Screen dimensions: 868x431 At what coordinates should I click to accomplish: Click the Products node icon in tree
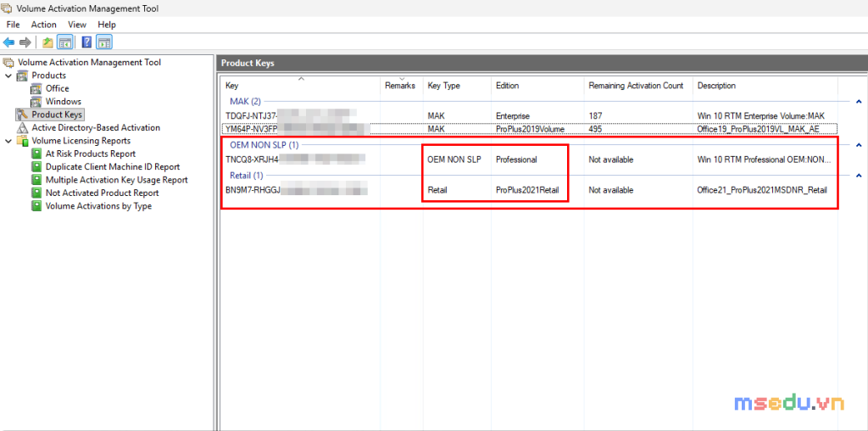[x=22, y=76]
